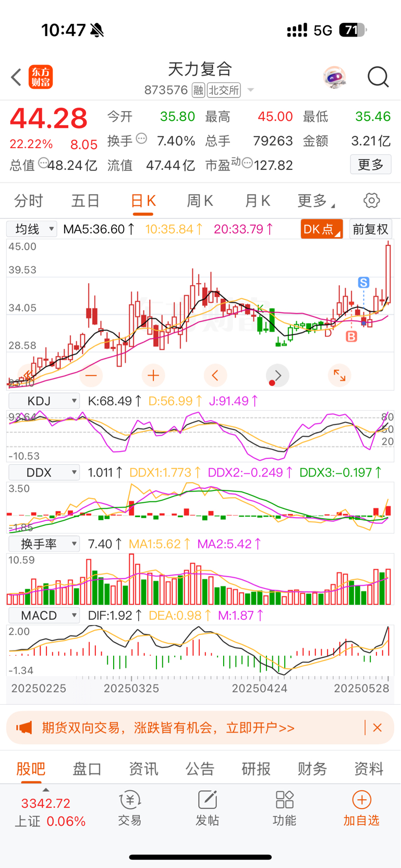The width and height of the screenshot is (401, 868).
Task: Tap the latest candlestick on chart
Action: tap(388, 274)
